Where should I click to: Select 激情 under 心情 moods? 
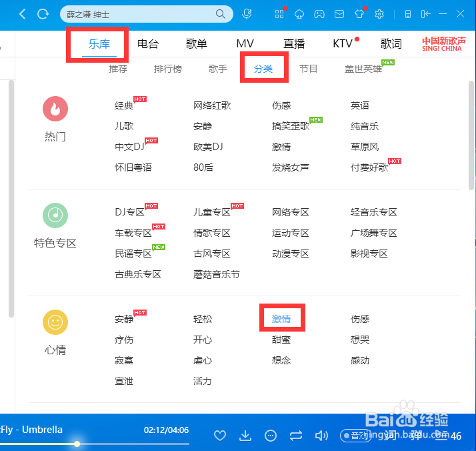(x=281, y=319)
